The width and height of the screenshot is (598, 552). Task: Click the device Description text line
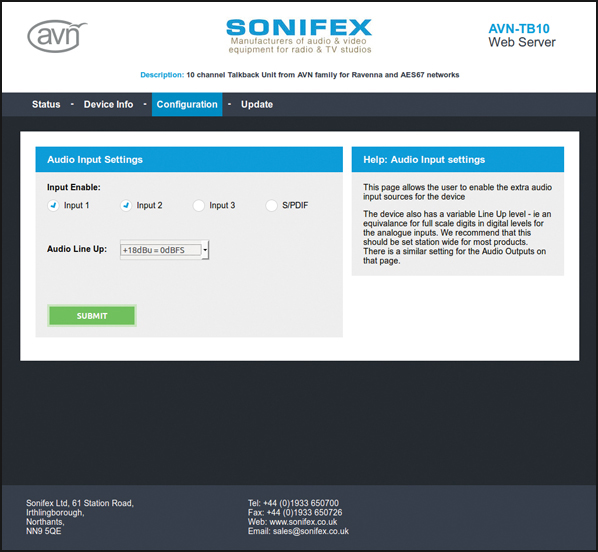300,75
